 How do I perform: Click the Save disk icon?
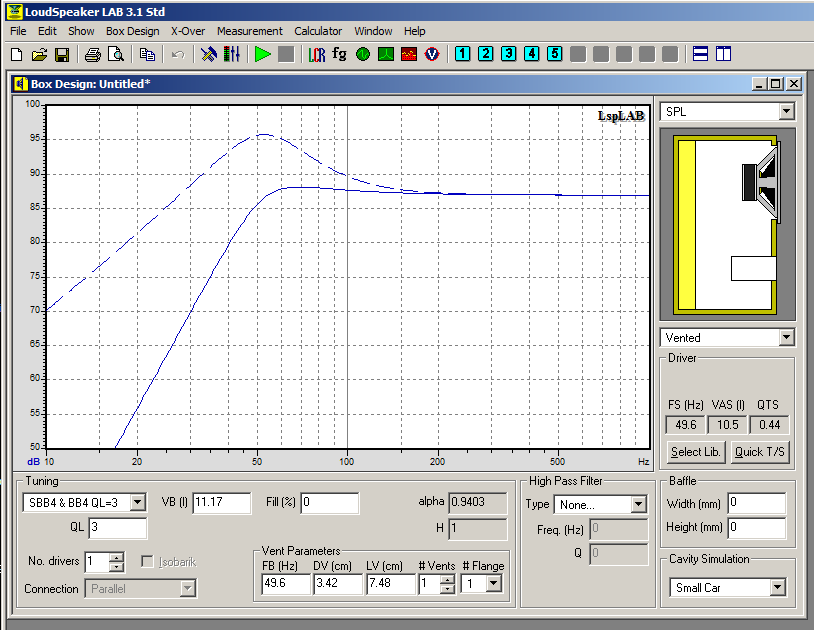click(x=61, y=54)
